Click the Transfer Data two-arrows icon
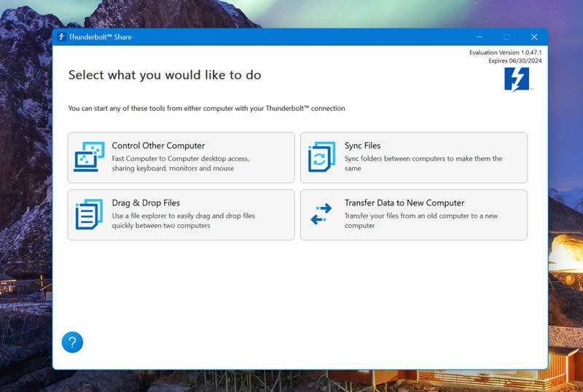This screenshot has height=392, width=583. click(321, 214)
